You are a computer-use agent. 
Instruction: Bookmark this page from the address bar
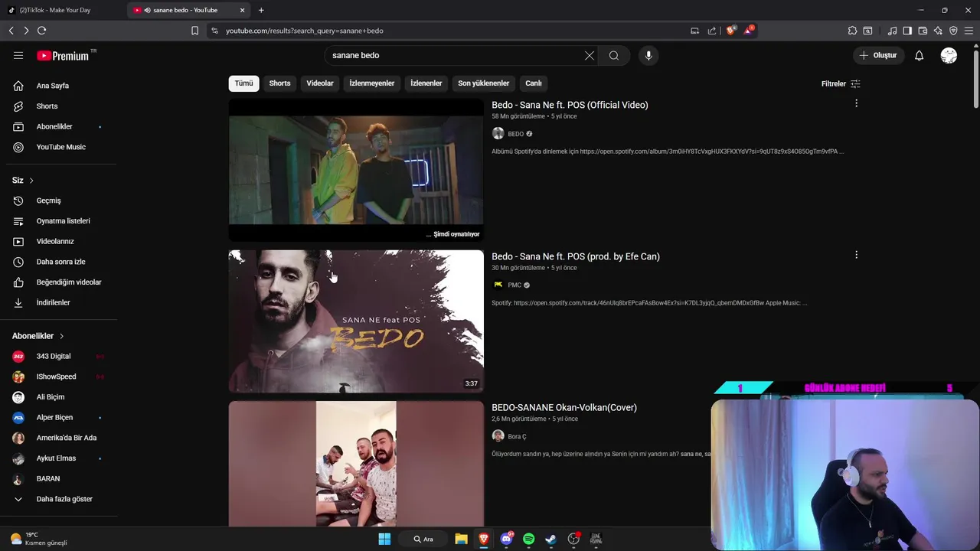point(194,31)
